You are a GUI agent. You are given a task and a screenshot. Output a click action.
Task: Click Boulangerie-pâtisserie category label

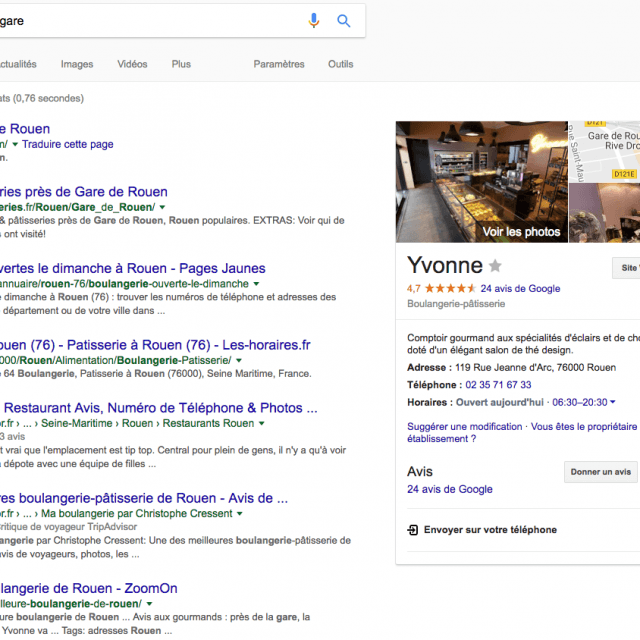click(x=456, y=304)
